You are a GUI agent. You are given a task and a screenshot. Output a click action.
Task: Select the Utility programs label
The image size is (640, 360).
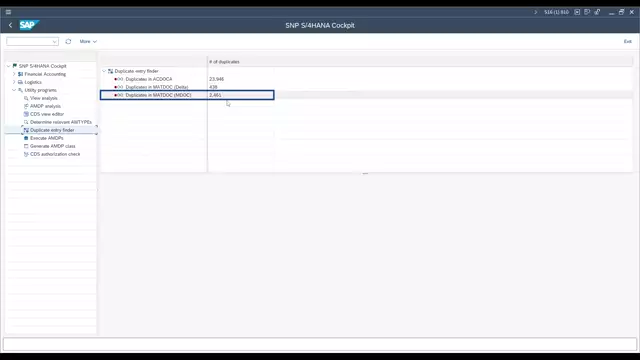40,90
